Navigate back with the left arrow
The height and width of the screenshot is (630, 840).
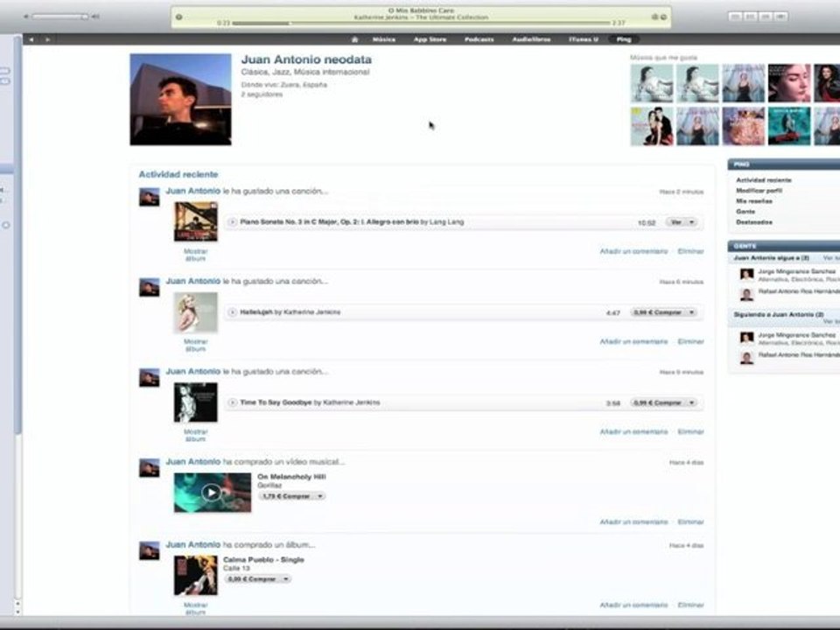31,39
